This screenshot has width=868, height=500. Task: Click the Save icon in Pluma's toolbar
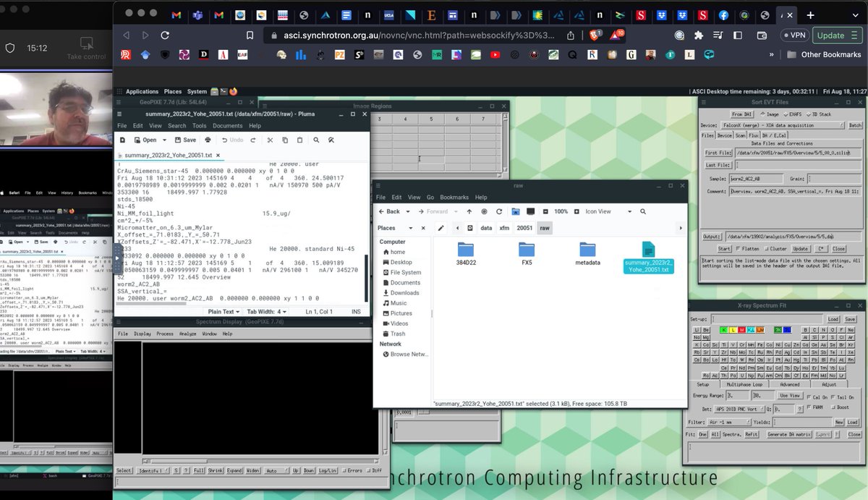[x=184, y=140]
